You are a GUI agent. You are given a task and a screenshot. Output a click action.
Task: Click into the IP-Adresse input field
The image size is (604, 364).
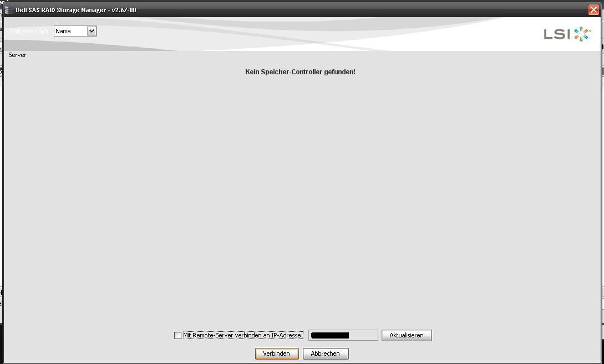(343, 335)
